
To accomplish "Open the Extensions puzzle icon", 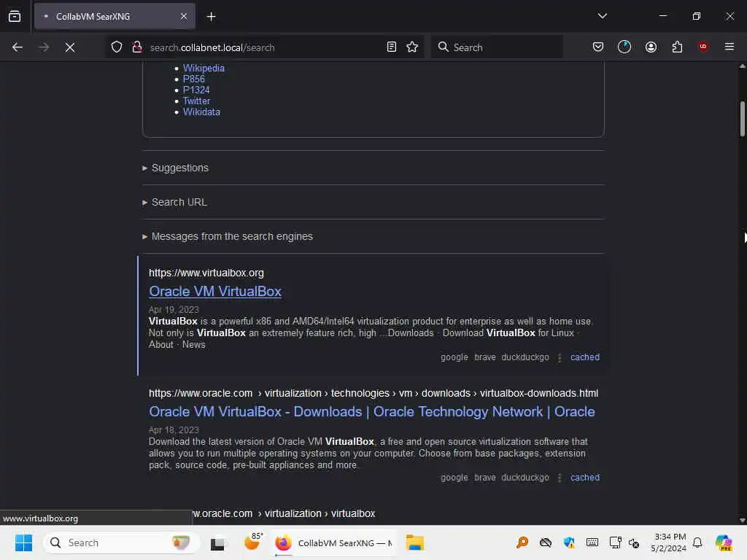I will tap(677, 47).
